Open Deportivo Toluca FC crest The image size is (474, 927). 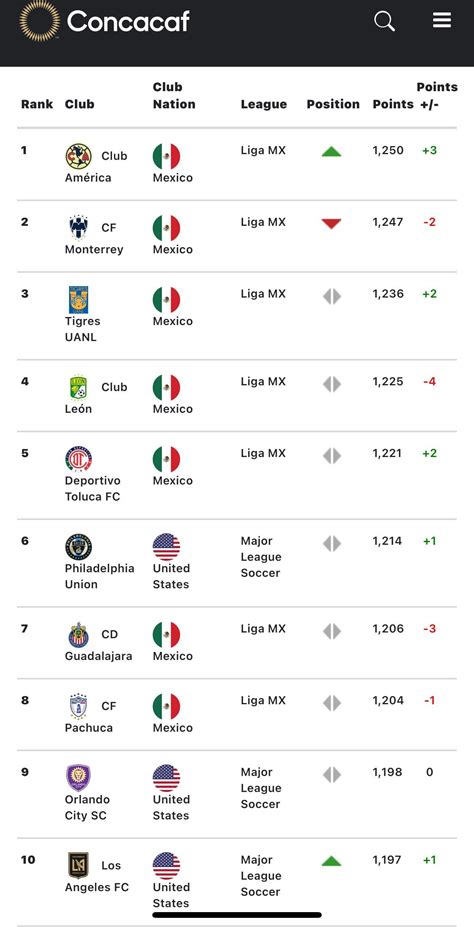coord(78,459)
